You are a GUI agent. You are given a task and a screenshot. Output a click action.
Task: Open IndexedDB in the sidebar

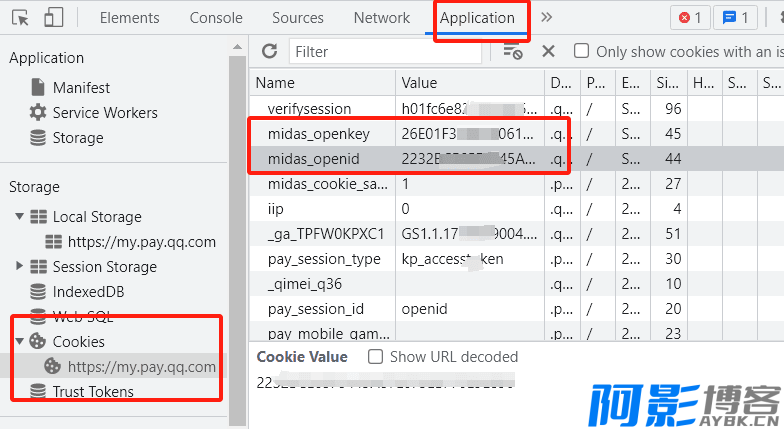point(88,292)
